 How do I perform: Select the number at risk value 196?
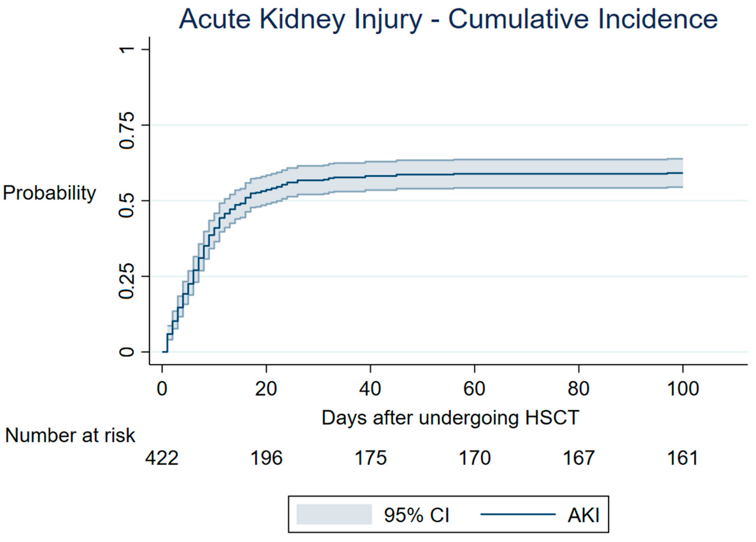point(266,458)
